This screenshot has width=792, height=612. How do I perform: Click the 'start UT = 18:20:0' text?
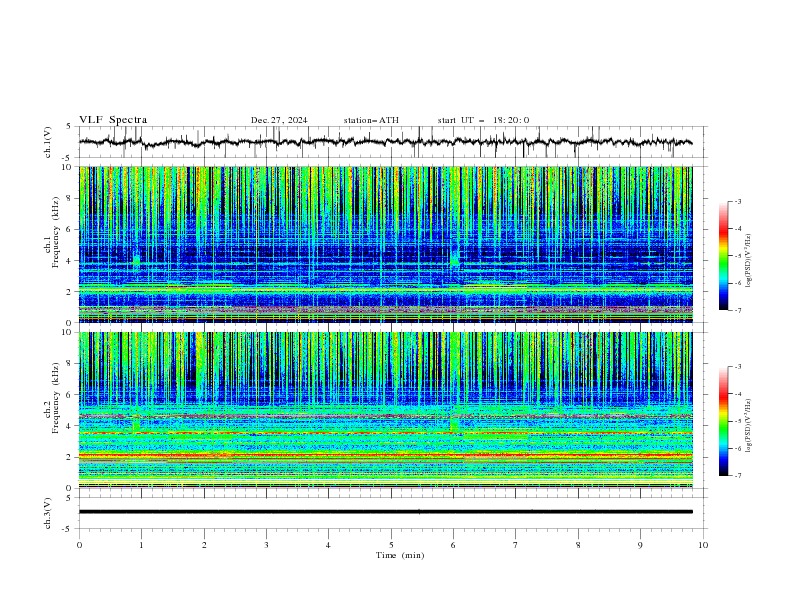tap(483, 120)
